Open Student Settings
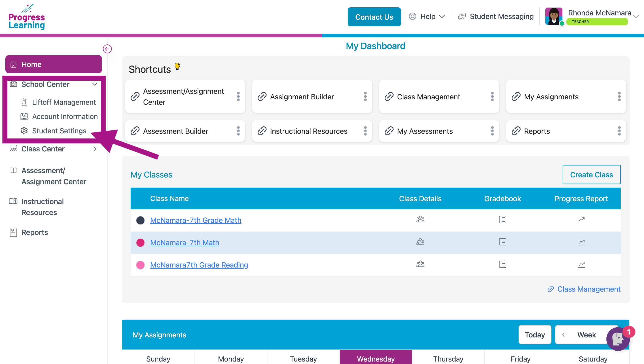This screenshot has height=364, width=644. click(53, 131)
